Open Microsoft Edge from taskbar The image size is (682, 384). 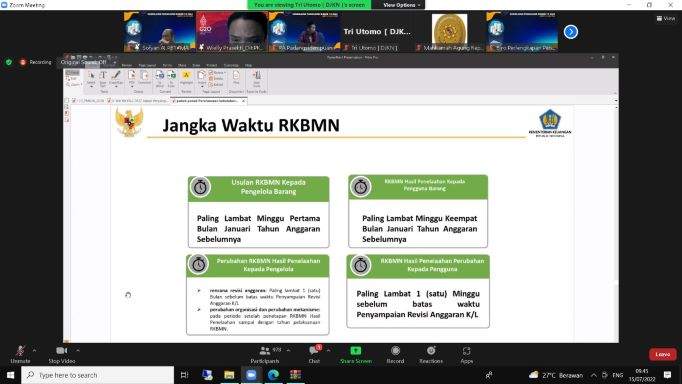tap(273, 375)
